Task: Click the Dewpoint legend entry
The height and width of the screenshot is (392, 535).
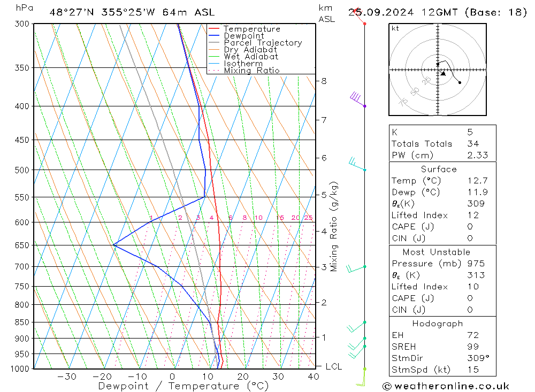Action: [236, 36]
